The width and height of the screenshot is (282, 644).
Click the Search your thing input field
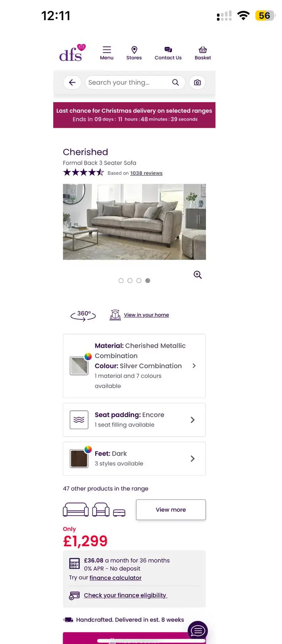point(128,83)
